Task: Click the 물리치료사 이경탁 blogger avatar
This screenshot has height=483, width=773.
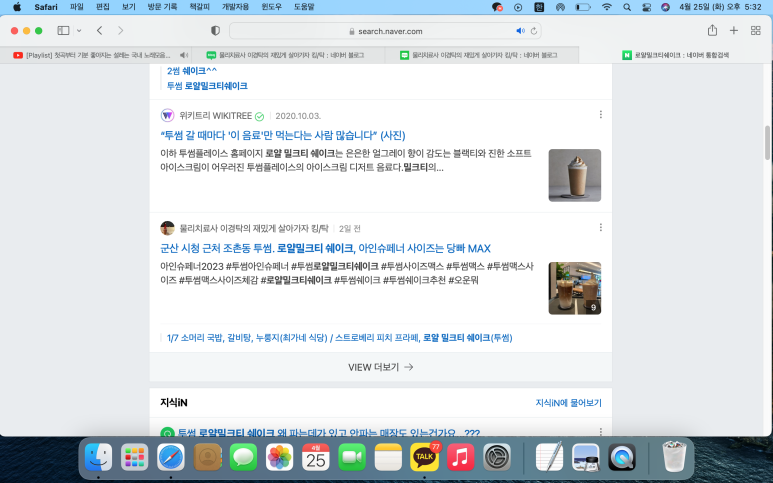Action: click(x=168, y=228)
